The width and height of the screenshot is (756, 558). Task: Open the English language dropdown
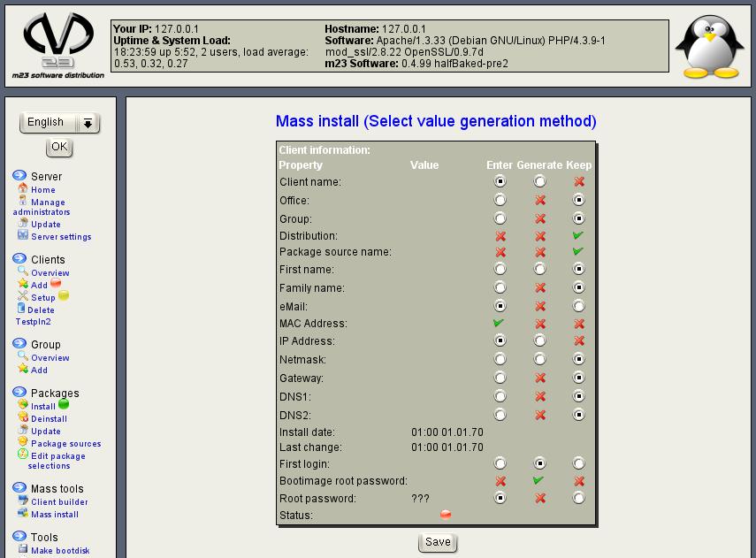(60, 123)
